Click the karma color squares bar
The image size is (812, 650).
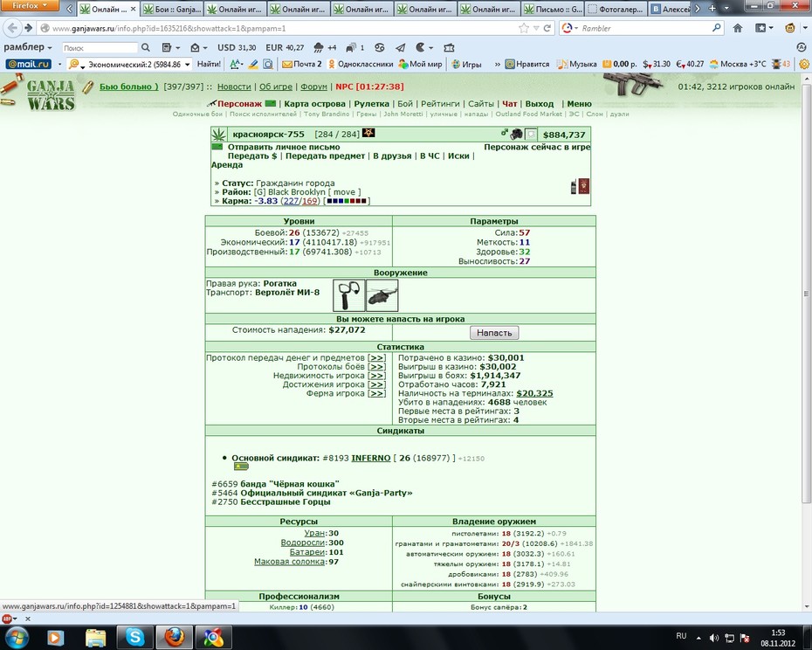click(x=347, y=201)
